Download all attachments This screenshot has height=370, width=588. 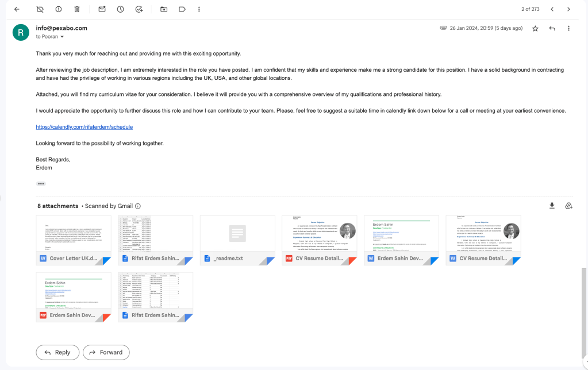pyautogui.click(x=552, y=206)
